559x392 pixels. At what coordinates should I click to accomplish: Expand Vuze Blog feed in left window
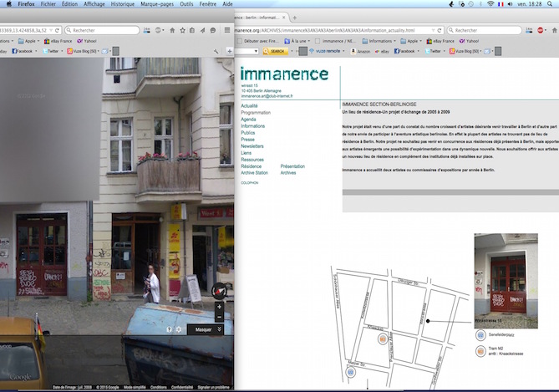tap(99, 51)
